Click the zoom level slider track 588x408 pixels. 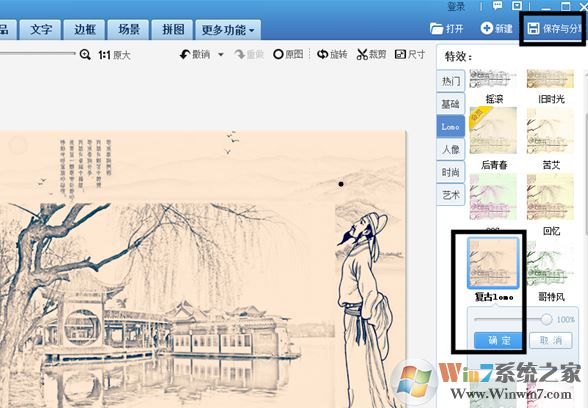click(x=38, y=54)
